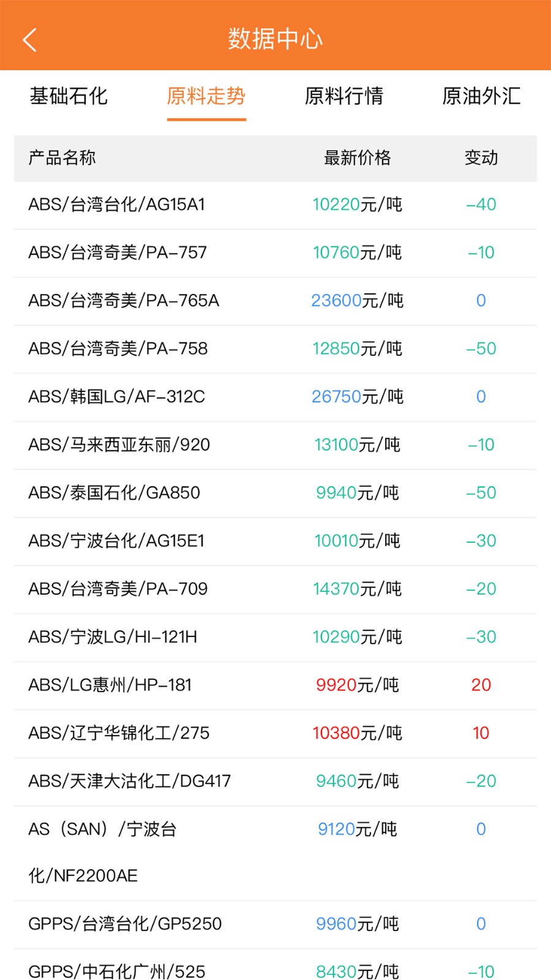Open ABS/辽宁华锦化工/275 entry
Screen dimensions: 551x980
[119, 733]
